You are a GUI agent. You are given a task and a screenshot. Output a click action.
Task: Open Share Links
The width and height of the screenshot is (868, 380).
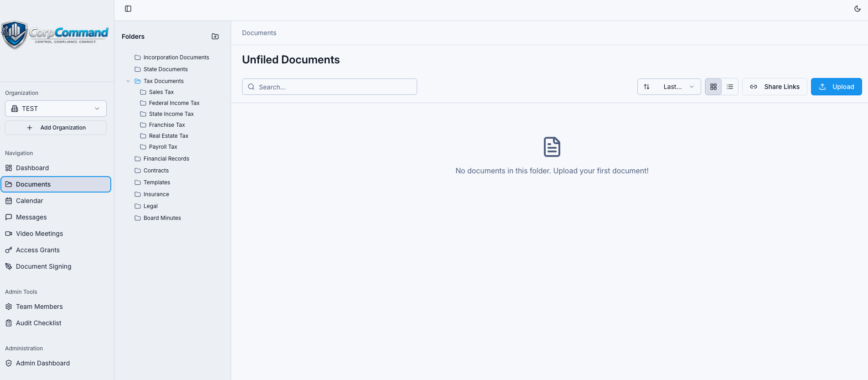(775, 87)
